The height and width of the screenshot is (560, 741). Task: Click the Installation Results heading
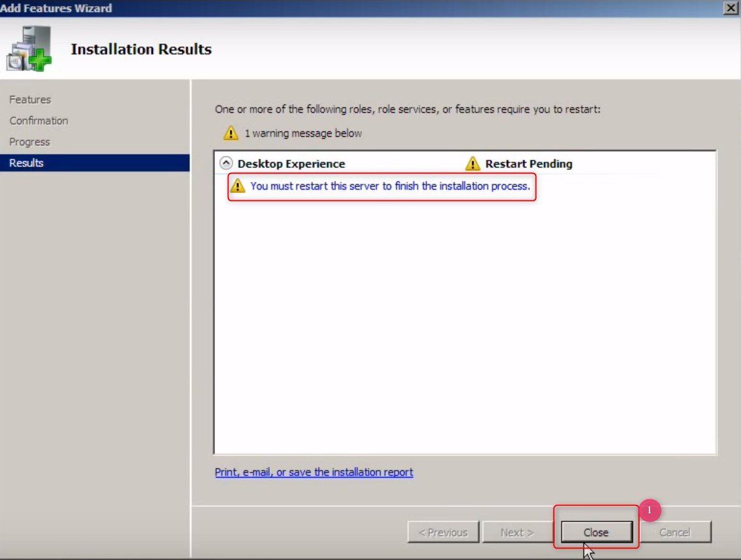[x=141, y=49]
